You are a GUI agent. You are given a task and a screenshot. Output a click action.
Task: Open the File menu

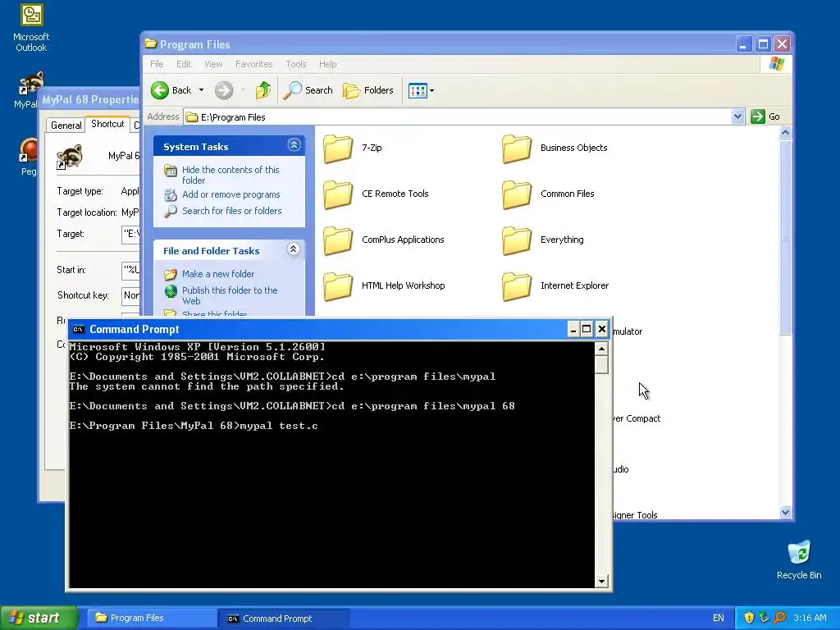(x=157, y=64)
